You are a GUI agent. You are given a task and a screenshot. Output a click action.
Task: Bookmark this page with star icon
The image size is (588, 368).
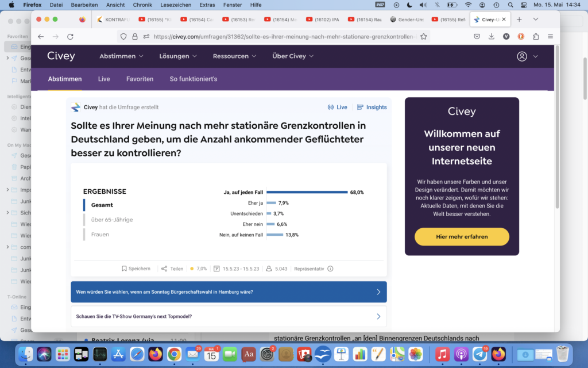pyautogui.click(x=424, y=36)
